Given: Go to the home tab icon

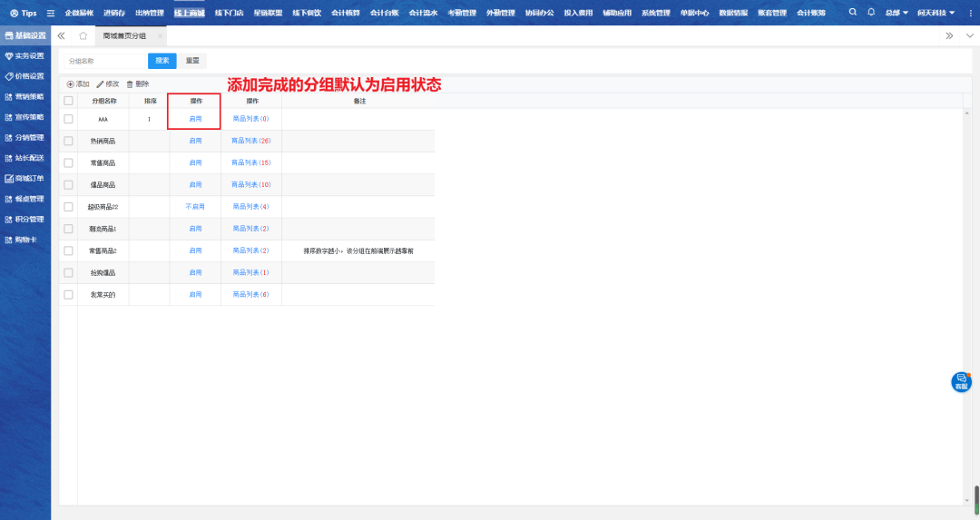Looking at the screenshot, I should tap(83, 35).
